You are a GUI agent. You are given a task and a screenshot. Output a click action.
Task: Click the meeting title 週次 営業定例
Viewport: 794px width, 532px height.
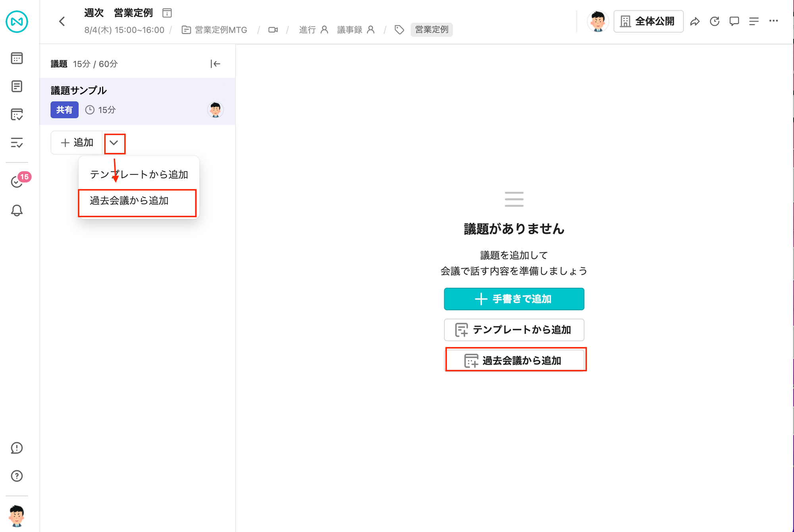click(x=119, y=13)
